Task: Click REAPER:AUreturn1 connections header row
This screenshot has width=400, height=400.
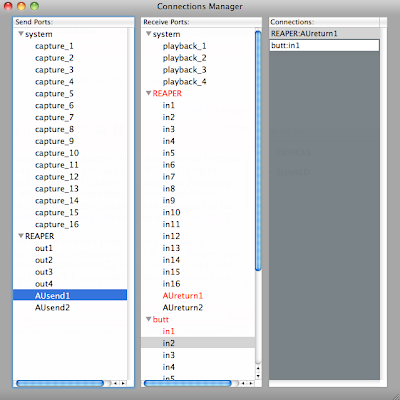Action: (324, 34)
